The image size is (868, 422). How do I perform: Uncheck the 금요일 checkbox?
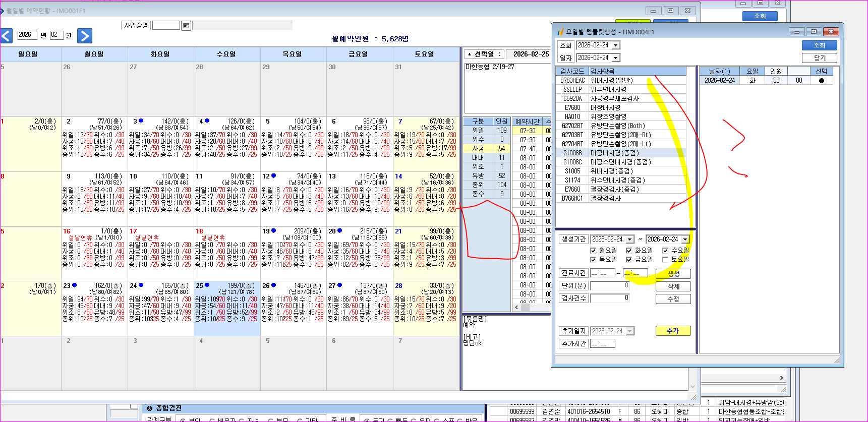tap(629, 260)
